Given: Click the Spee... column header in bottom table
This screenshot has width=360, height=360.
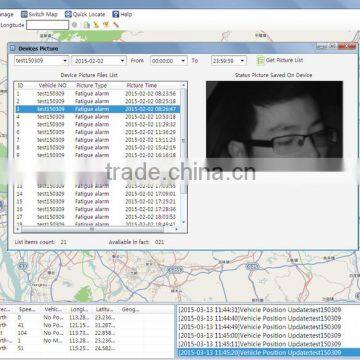Looking at the screenshot, I should click(27, 310).
